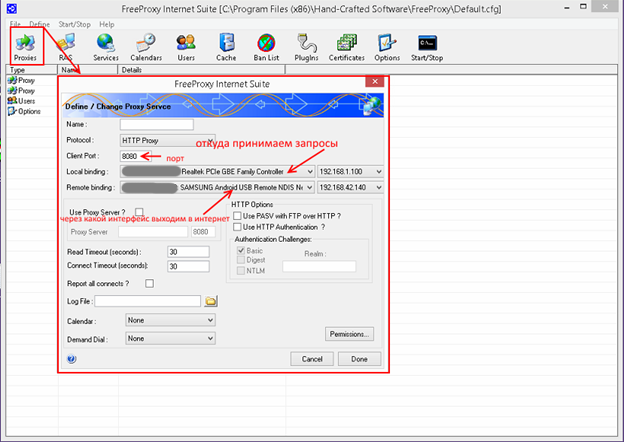This screenshot has height=442, width=624.
Task: Minimize the FreeProxy main window
Action: [x=567, y=8]
